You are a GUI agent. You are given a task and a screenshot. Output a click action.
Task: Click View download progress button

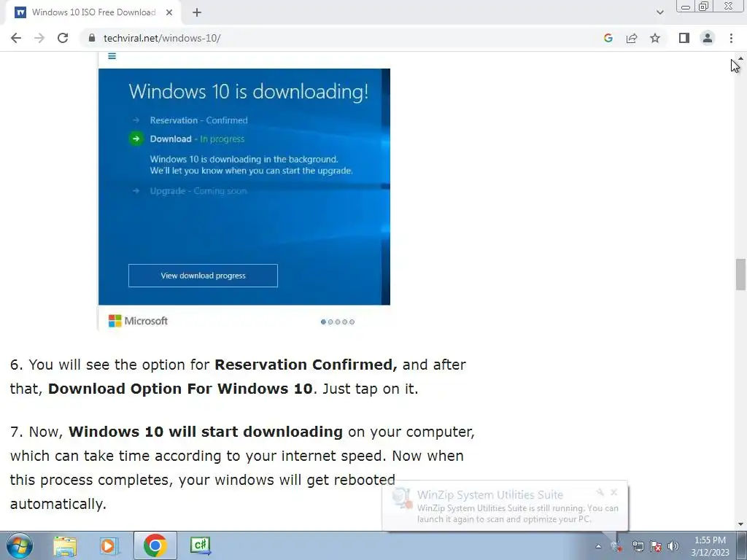click(x=203, y=276)
